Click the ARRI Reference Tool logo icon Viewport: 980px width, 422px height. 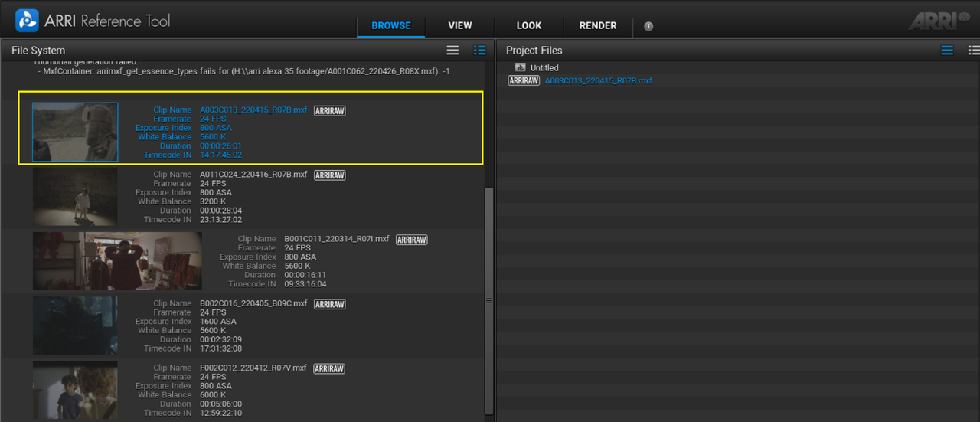(x=27, y=20)
